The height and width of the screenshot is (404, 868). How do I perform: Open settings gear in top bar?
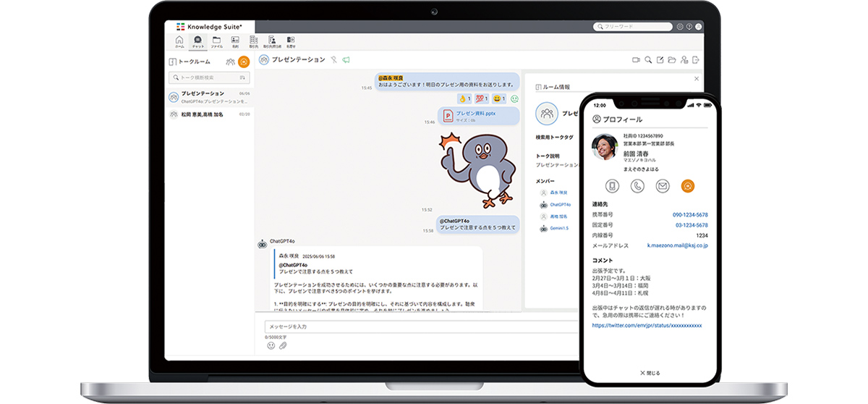(679, 27)
